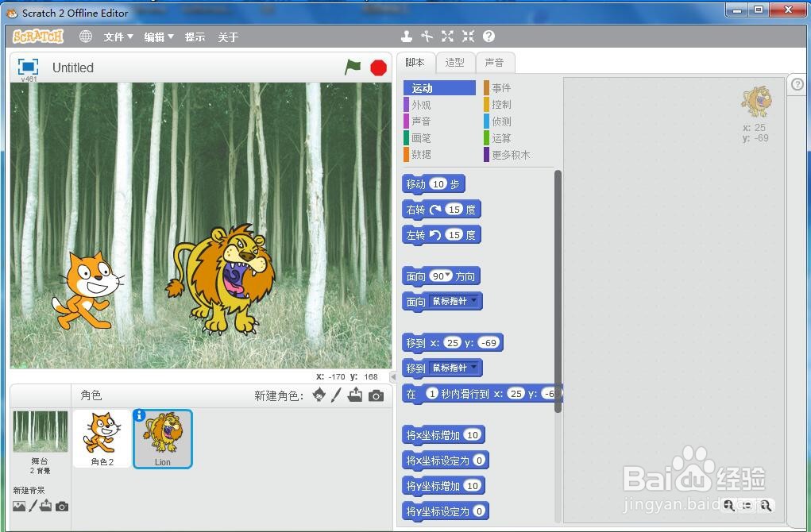Click the steps field in 移动 10 步
This screenshot has width=811, height=532.
click(x=438, y=184)
